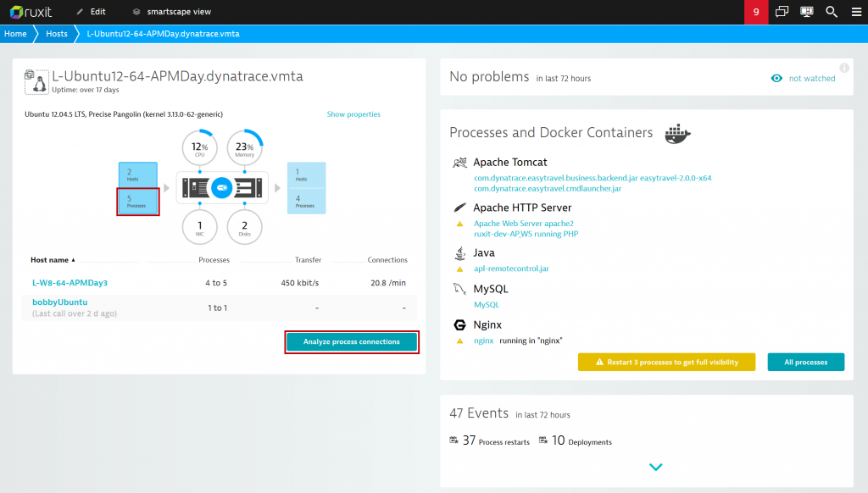Click the Nginx G icon
Image resolution: width=868 pixels, height=493 pixels.
(459, 324)
